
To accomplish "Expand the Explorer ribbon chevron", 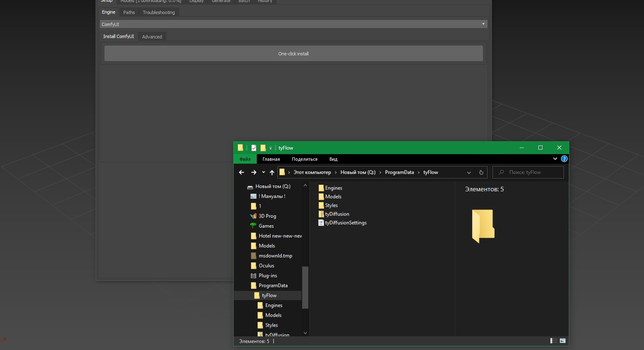I will tap(555, 159).
